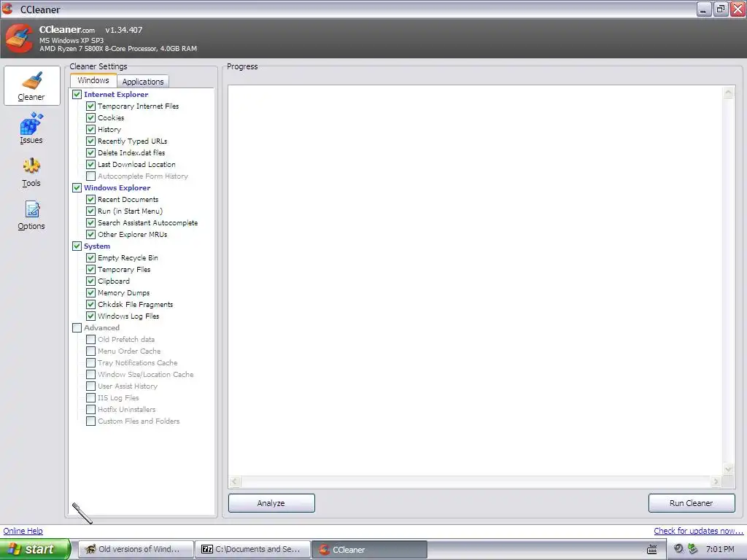Image resolution: width=747 pixels, height=560 pixels.
Task: Click the progress pane scroll left arrow
Action: tap(234, 481)
